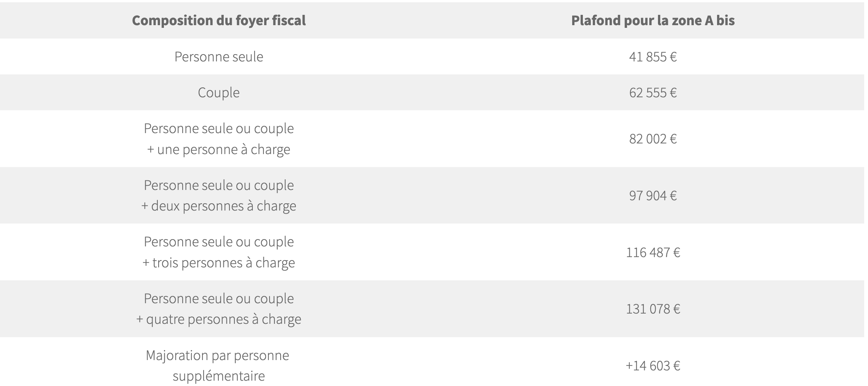Click the 116 487 € ceiling
Screen dimensions: 868x386
(x=653, y=252)
